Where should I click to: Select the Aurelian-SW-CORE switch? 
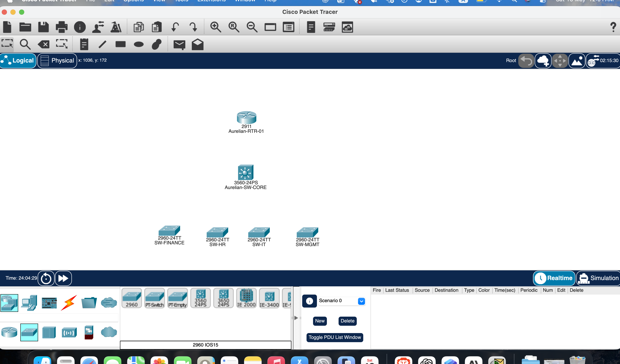(245, 172)
